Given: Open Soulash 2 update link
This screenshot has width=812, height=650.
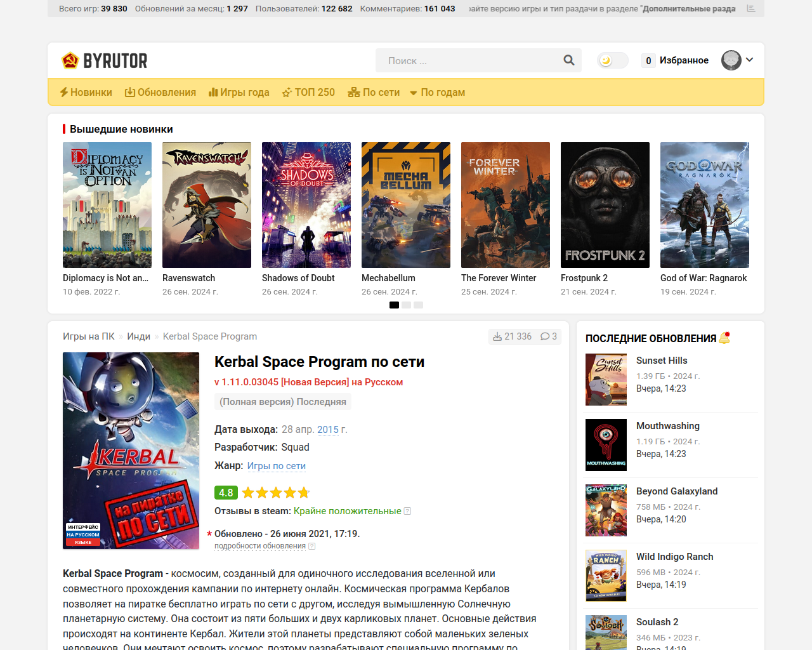Looking at the screenshot, I should (x=657, y=622).
